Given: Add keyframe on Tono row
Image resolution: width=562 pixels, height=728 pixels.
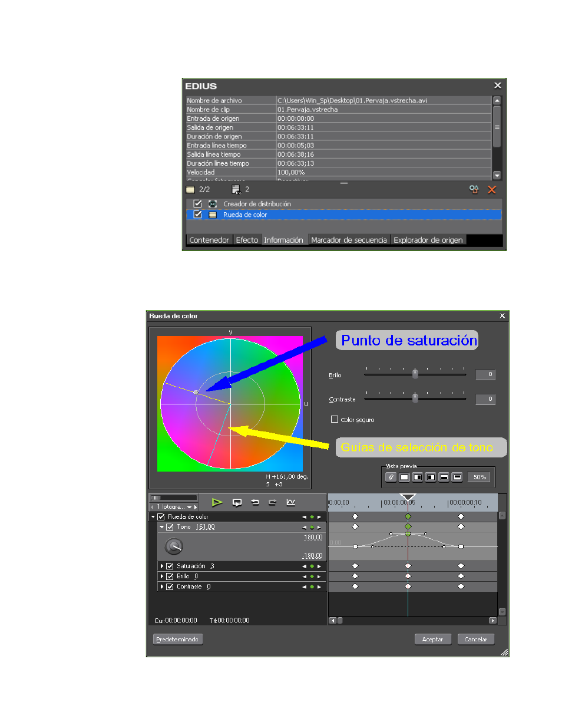Looking at the screenshot, I should click(x=312, y=527).
